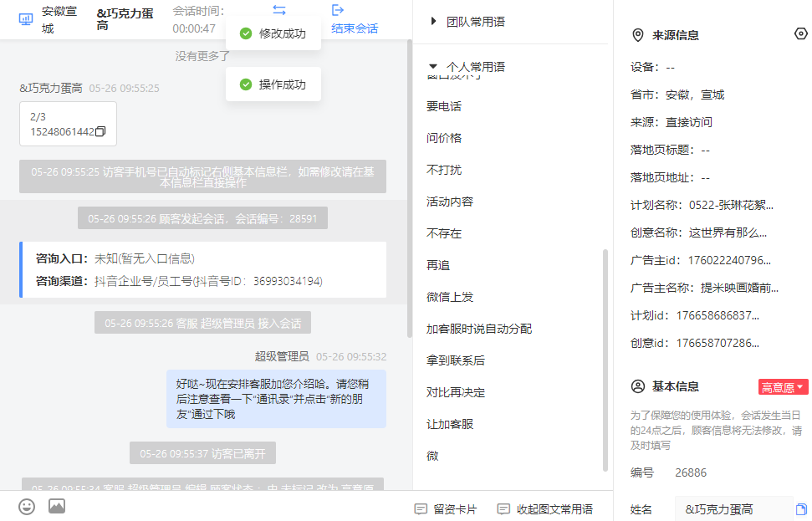Image resolution: width=812 pixels, height=521 pixels.
Task: Click the 省市 value 安徽，宣城
Action: pyautogui.click(x=695, y=94)
